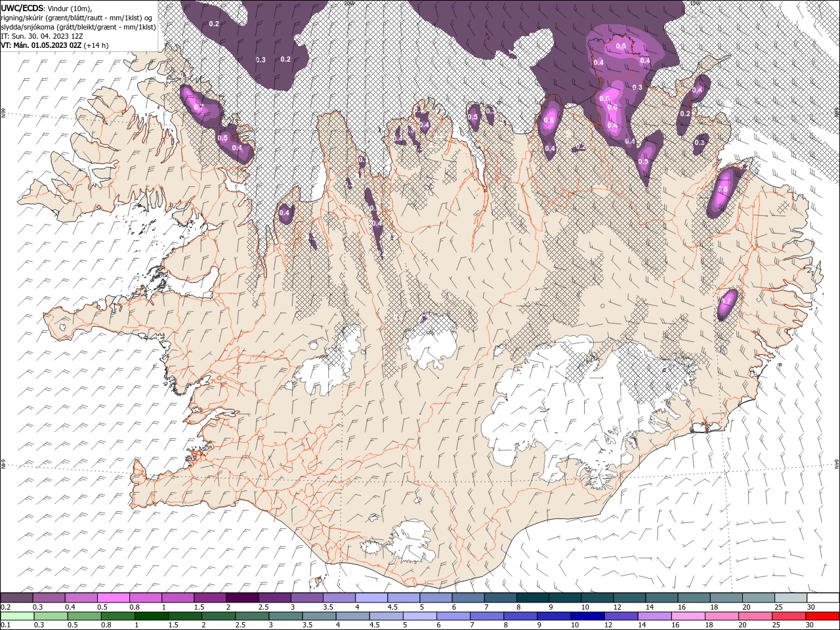The height and width of the screenshot is (630, 840).
Task: Pick the upper legend swatch between 0.4 and 0.5
Action: coord(81,597)
